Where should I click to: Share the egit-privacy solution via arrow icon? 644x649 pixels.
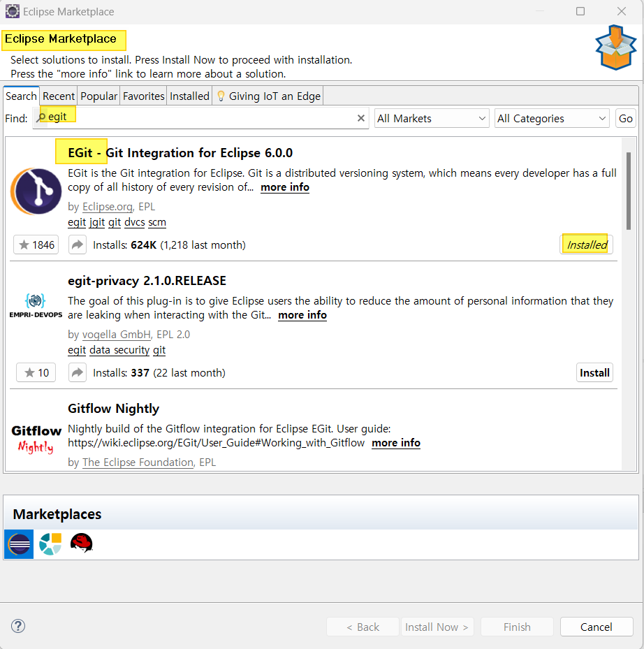coord(78,372)
